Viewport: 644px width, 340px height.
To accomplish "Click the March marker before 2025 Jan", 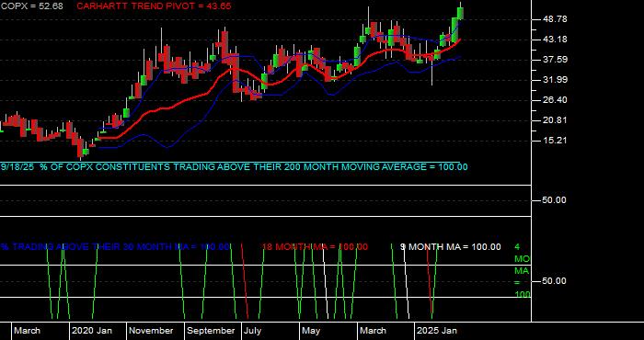I will coord(373,331).
